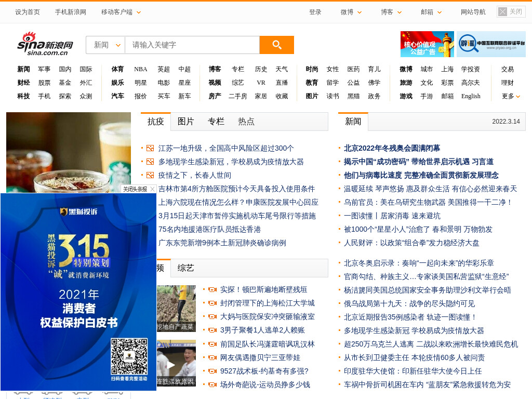Click video icon beside 9527战术板-约基奇有多强?
The height and width of the screenshot is (399, 532).
click(x=212, y=371)
